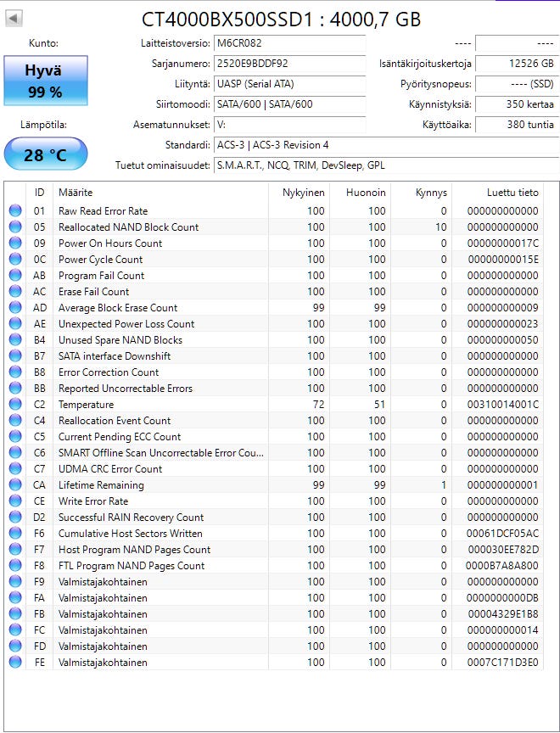The image size is (560, 733).
Task: Click the back arrow disk navigation button
Action: tap(14, 18)
